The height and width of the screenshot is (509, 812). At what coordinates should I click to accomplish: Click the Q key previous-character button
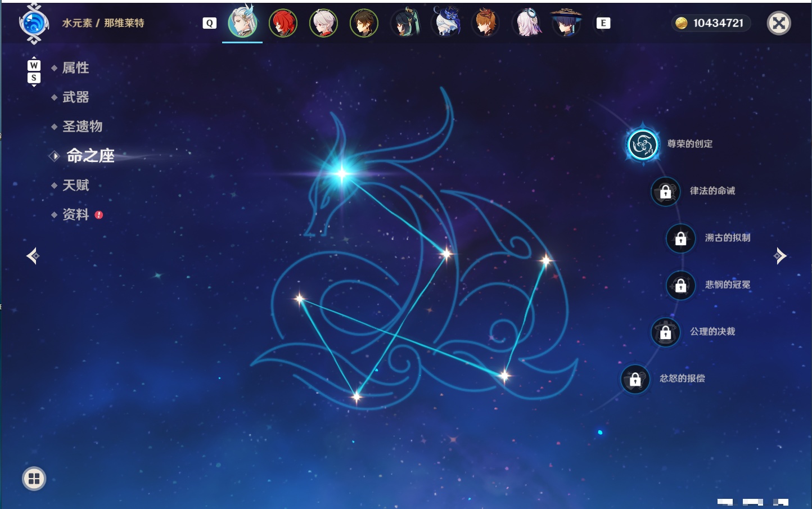(209, 23)
